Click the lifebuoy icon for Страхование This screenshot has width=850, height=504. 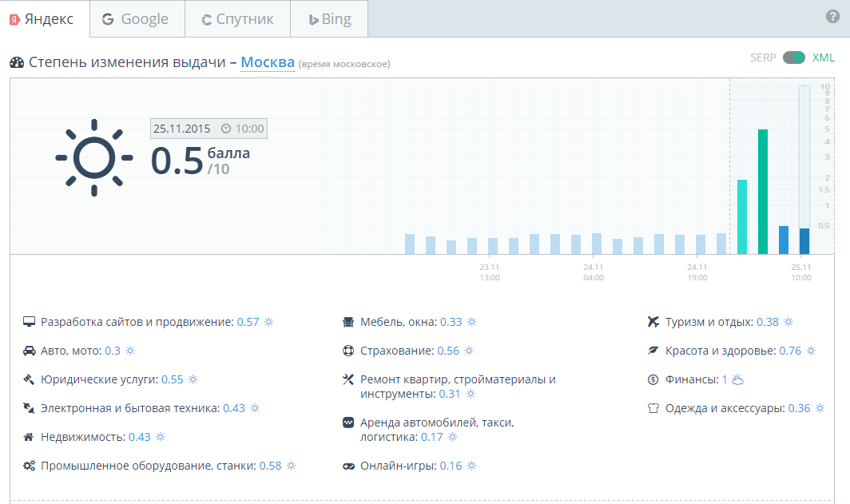click(348, 351)
